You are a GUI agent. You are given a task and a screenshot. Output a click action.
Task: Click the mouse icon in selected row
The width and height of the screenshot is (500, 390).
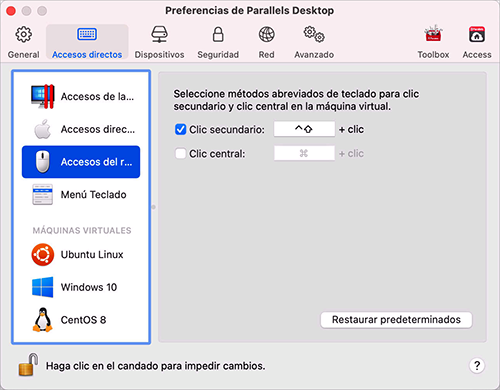43,162
